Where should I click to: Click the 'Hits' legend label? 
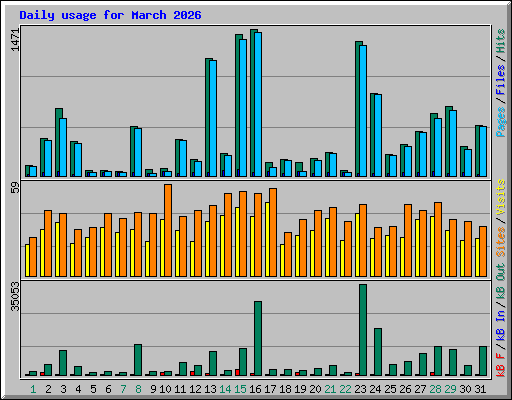pos(500,41)
